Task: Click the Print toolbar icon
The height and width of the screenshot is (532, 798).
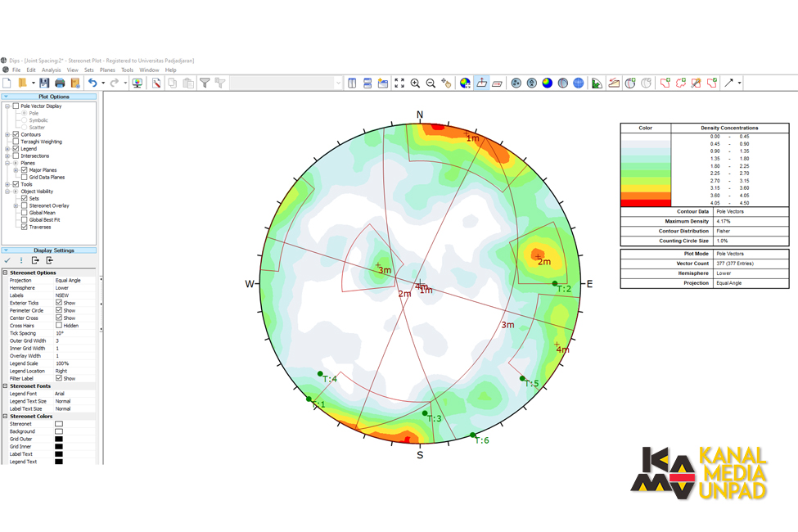Action: click(60, 83)
